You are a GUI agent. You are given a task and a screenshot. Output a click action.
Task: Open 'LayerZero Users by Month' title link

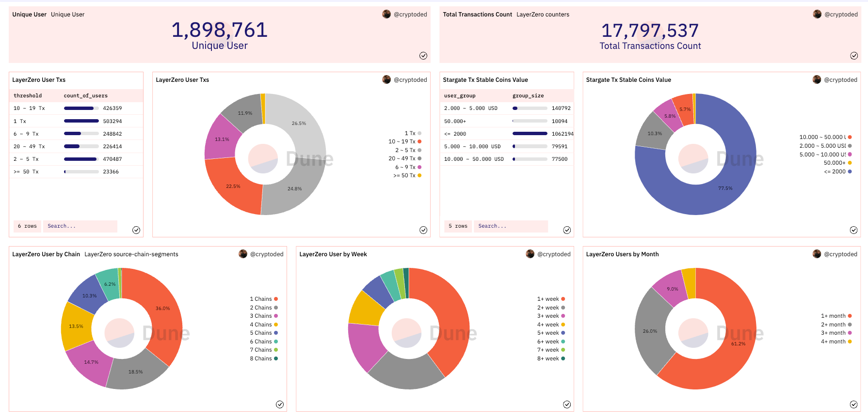click(x=622, y=254)
